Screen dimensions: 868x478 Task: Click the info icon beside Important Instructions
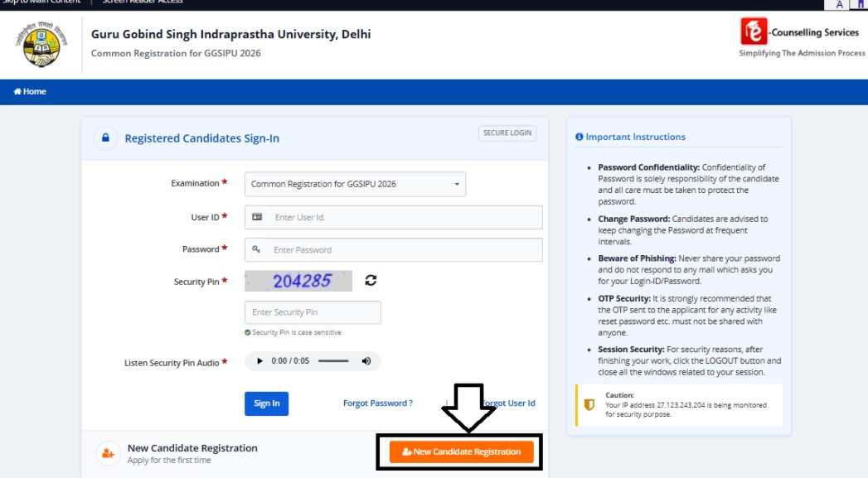pyautogui.click(x=579, y=137)
